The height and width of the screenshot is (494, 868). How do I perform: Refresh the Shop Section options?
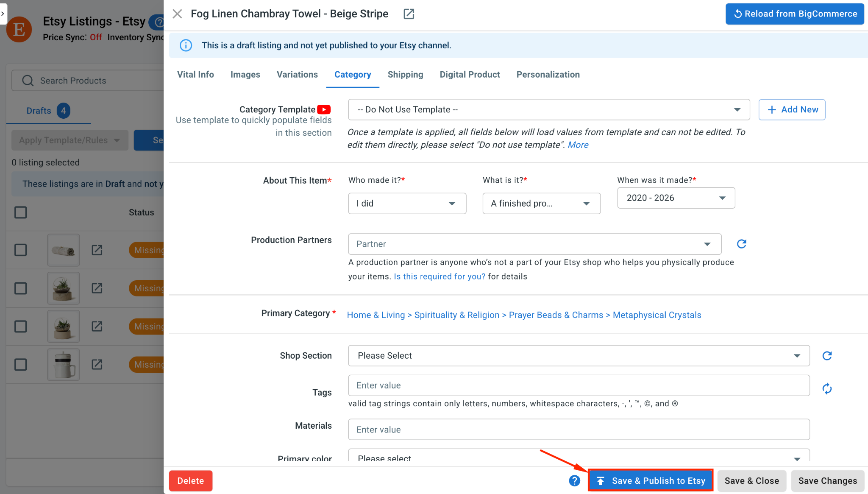(x=827, y=356)
